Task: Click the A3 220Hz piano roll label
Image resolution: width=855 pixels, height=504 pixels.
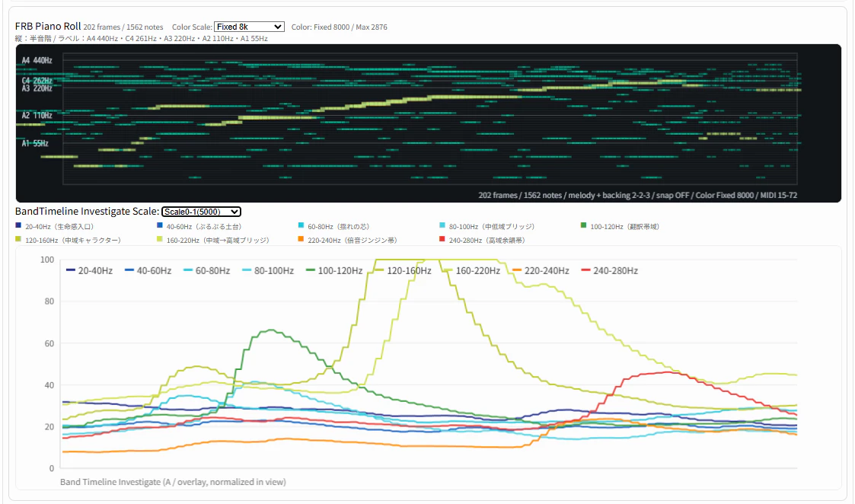Action: [x=37, y=88]
